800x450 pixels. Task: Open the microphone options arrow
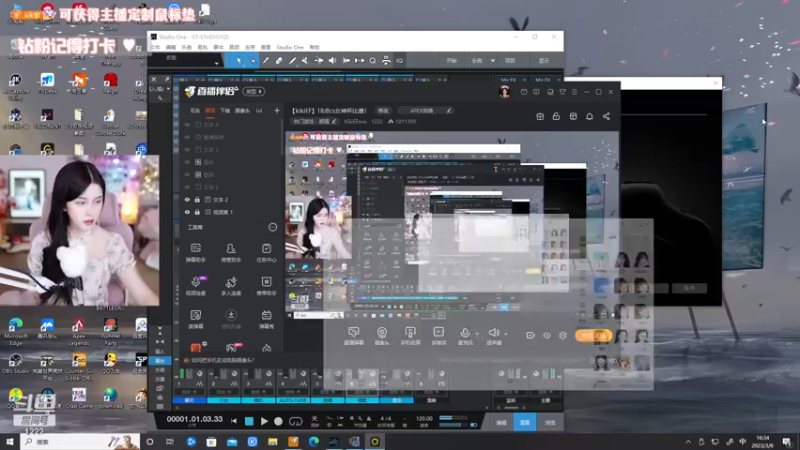477,334
